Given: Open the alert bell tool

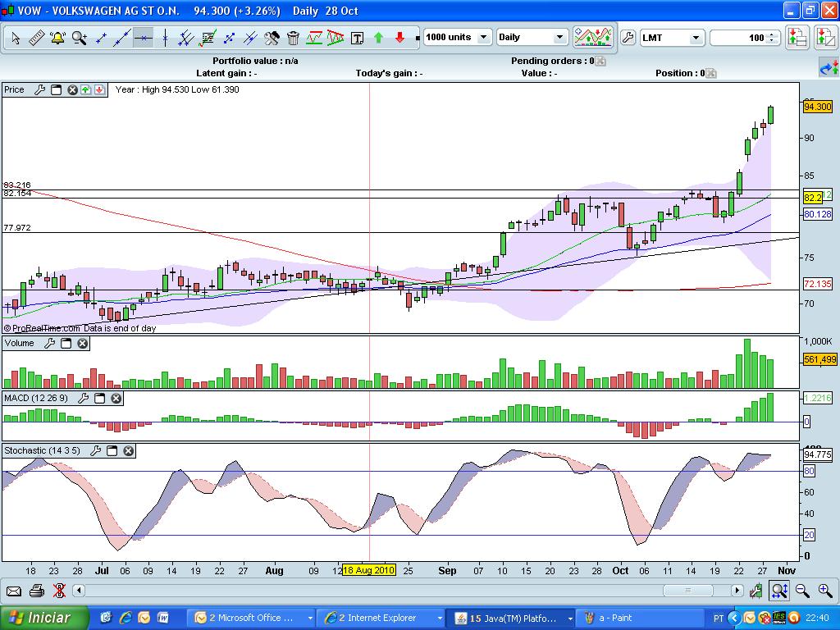Looking at the screenshot, I should pyautogui.click(x=58, y=38).
